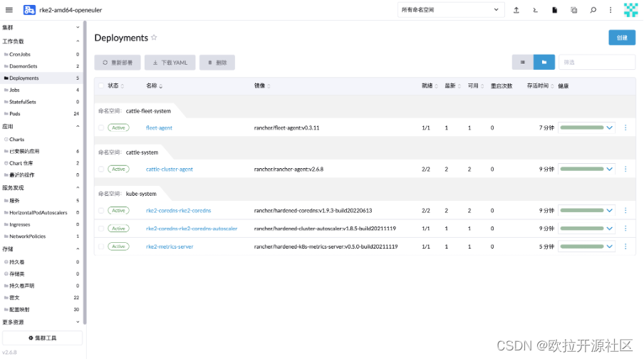
Task: Click the sidebar vertical scrollbar
Action: coord(85,172)
